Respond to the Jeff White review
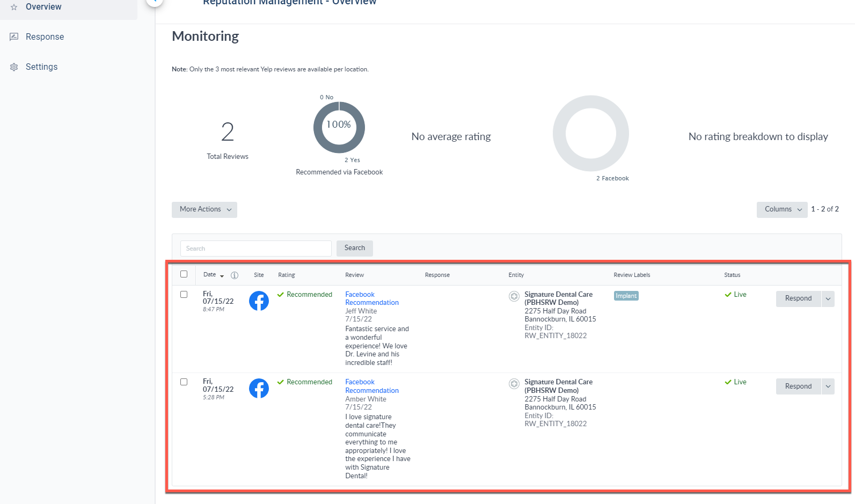 pyautogui.click(x=798, y=298)
